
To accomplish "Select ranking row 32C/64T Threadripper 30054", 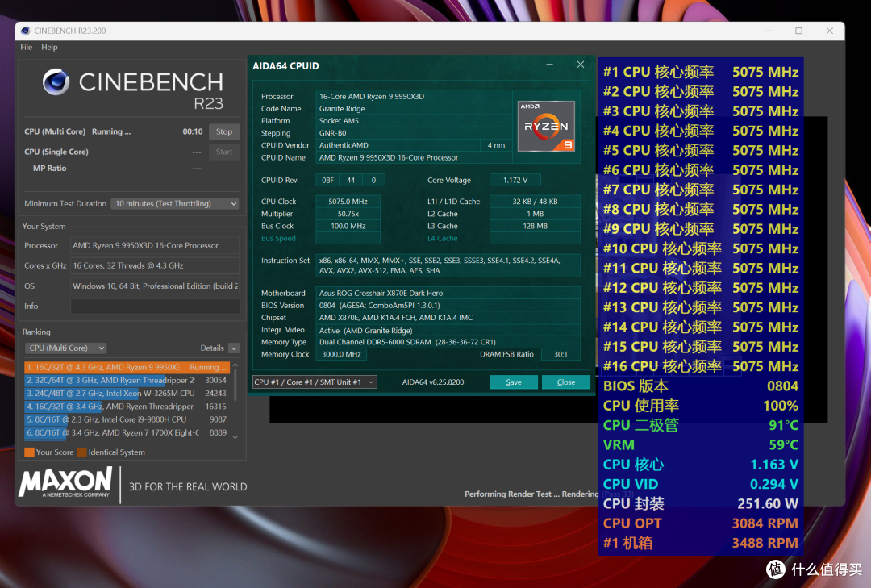I will click(127, 380).
